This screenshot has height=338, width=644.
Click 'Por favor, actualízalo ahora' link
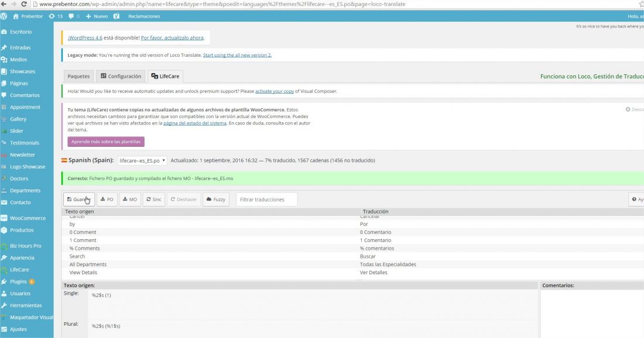point(172,38)
